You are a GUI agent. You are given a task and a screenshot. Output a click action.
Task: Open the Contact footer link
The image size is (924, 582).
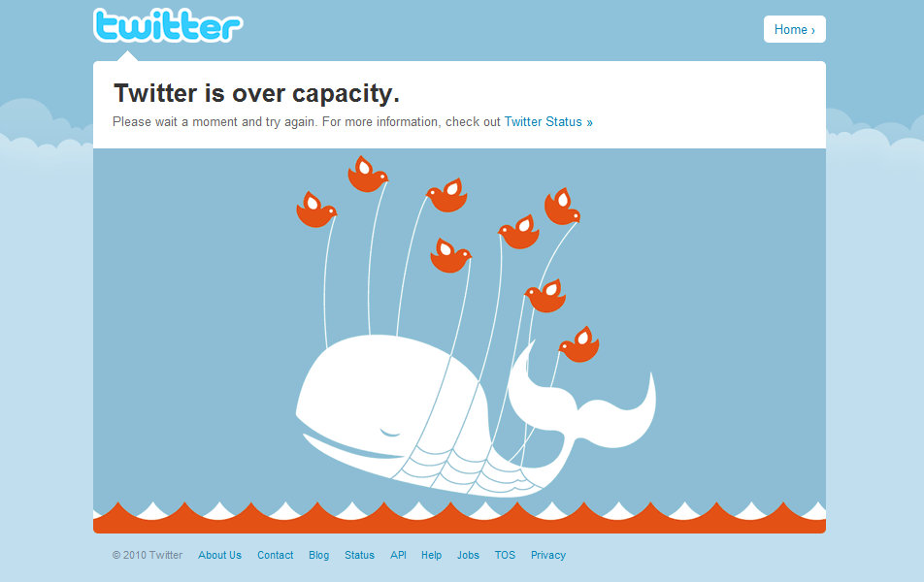(276, 555)
